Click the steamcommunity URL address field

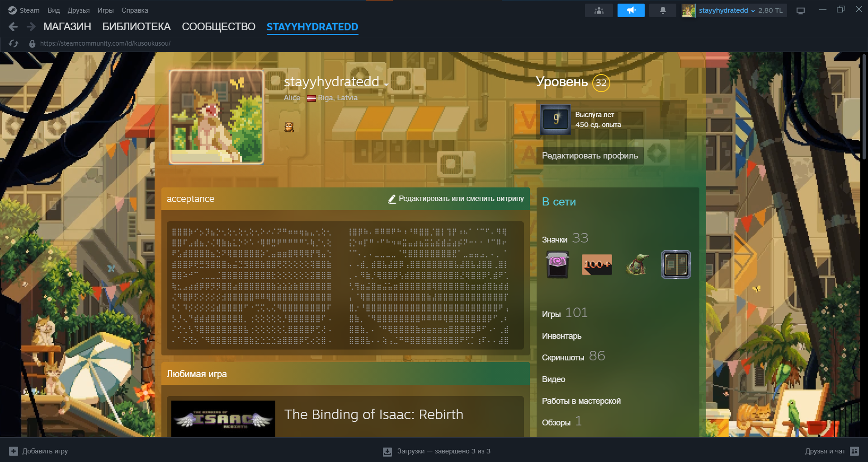105,43
